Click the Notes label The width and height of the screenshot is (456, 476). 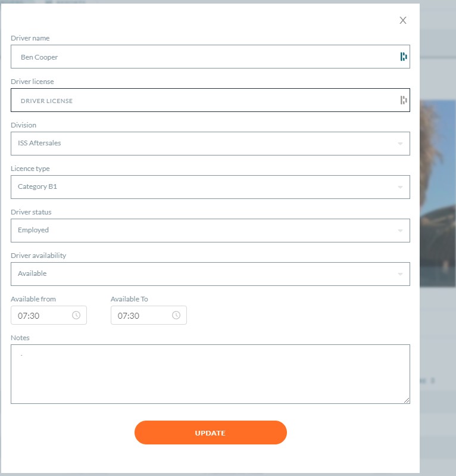20,338
